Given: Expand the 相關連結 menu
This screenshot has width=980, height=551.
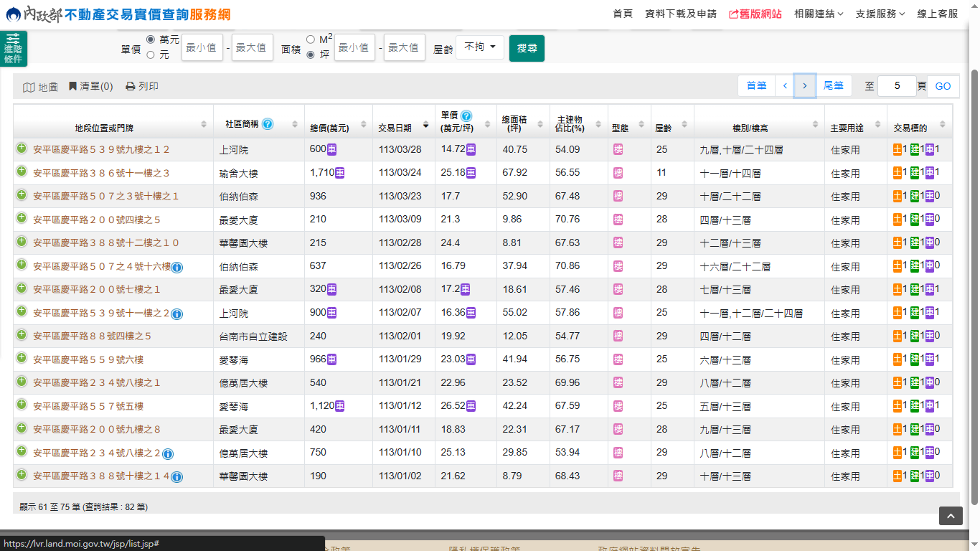Looking at the screenshot, I should [819, 14].
